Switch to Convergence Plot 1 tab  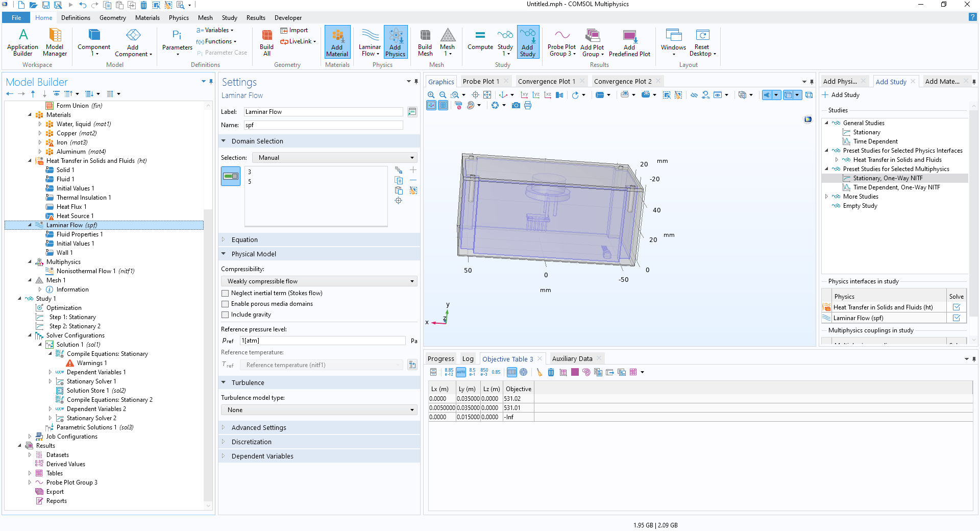pyautogui.click(x=546, y=81)
